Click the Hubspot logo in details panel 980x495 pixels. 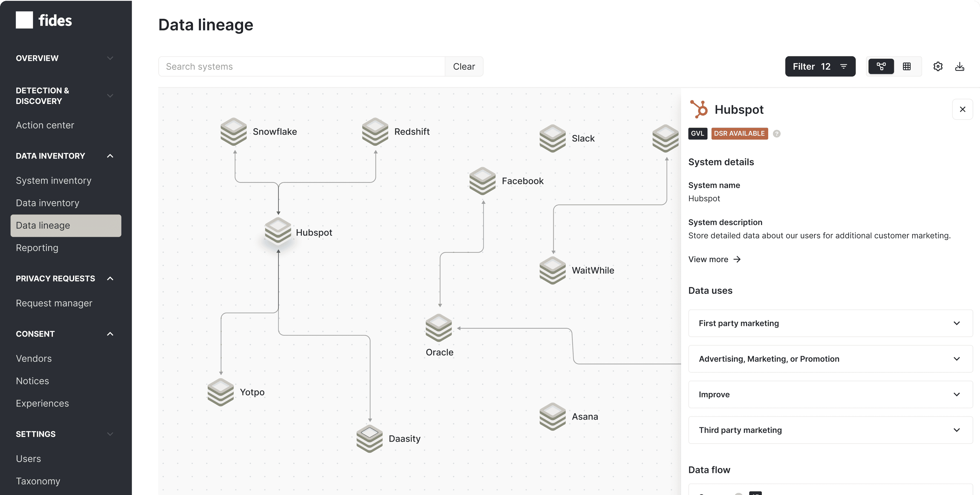(699, 109)
